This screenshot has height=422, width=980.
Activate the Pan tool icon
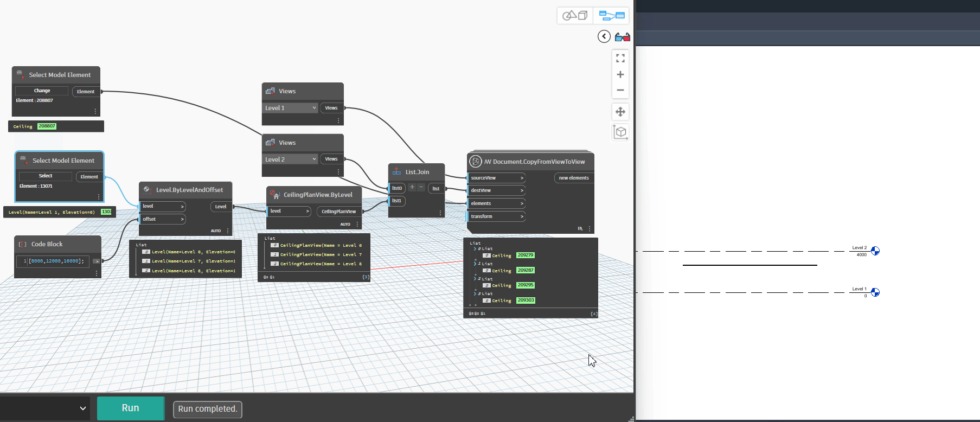coord(620,112)
